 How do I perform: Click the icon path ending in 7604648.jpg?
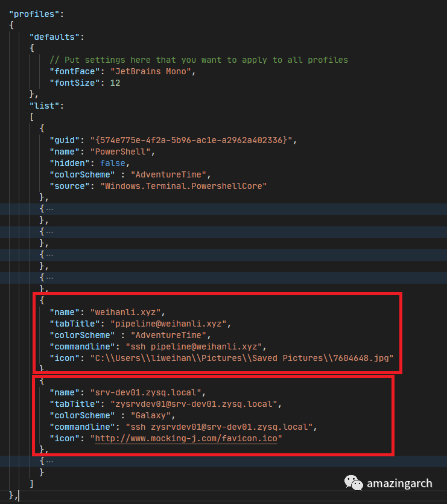[x=242, y=358]
